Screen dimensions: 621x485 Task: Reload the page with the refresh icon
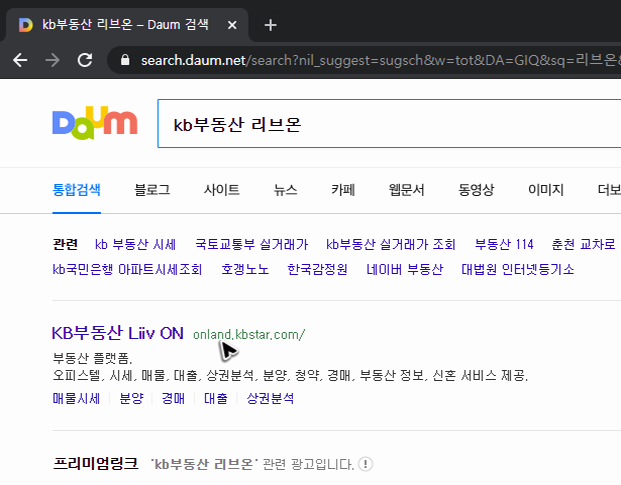85,60
